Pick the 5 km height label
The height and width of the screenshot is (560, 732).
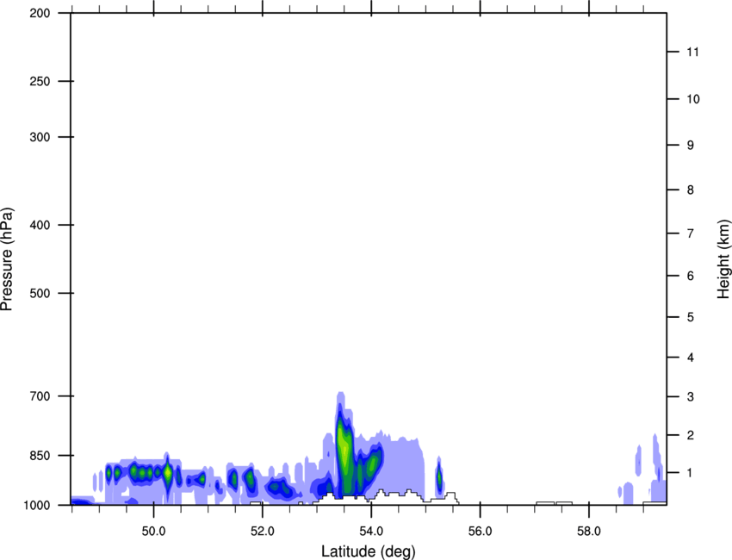(x=691, y=317)
